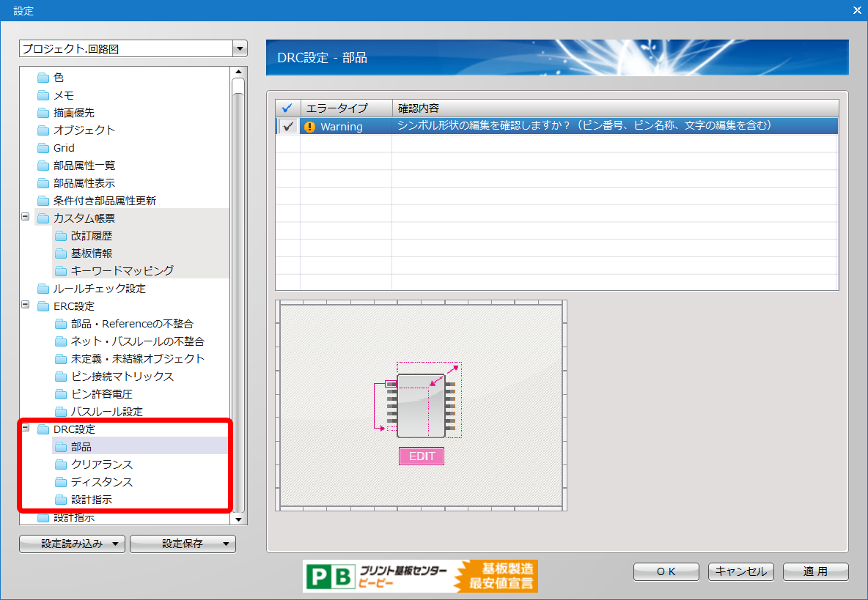This screenshot has width=868, height=600.
Task: Click the folder icon beside クリアランス
Action: [61, 464]
